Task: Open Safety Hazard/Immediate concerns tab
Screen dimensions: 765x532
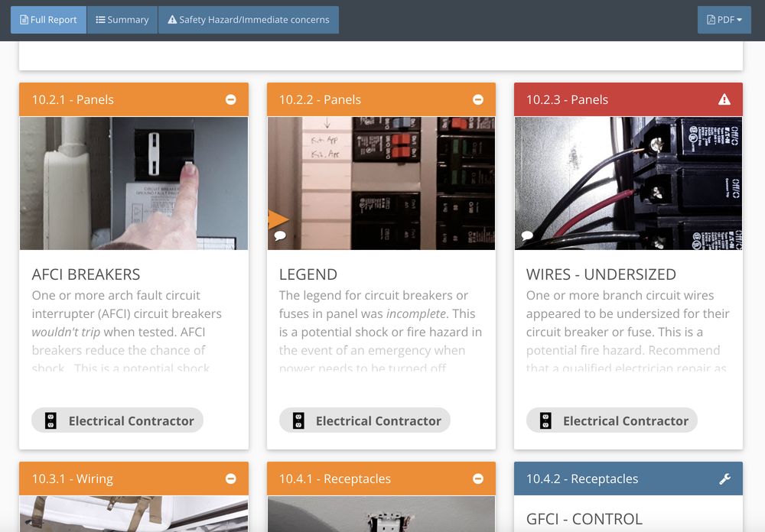Action: [x=248, y=20]
